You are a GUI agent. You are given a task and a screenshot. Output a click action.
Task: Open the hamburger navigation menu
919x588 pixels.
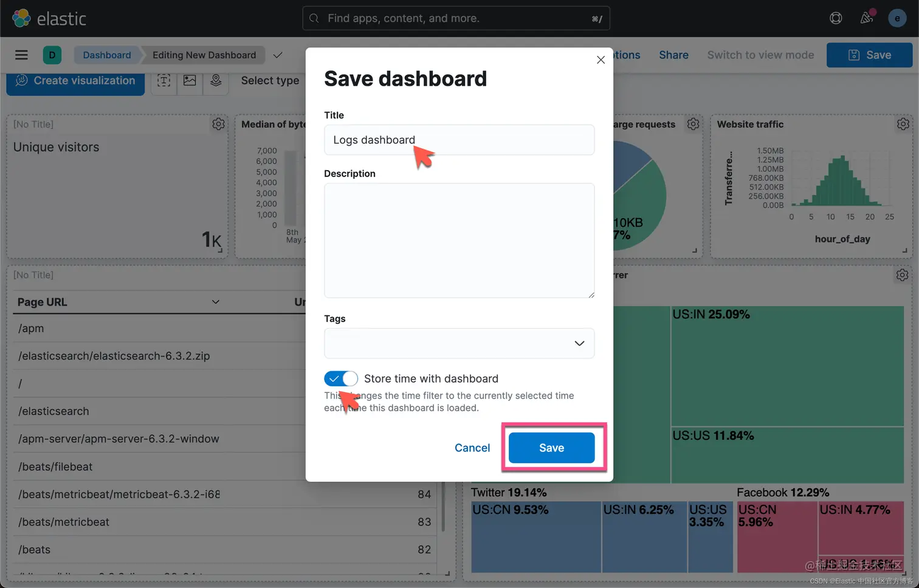(x=21, y=55)
